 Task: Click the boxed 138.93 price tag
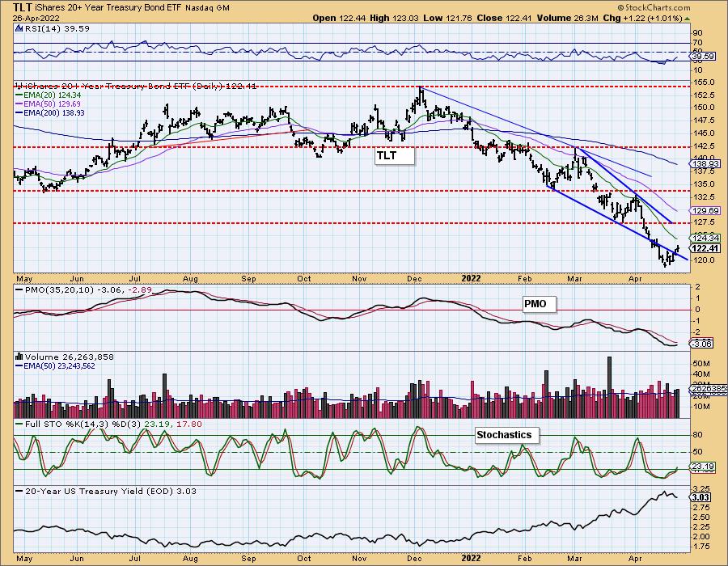(705, 164)
